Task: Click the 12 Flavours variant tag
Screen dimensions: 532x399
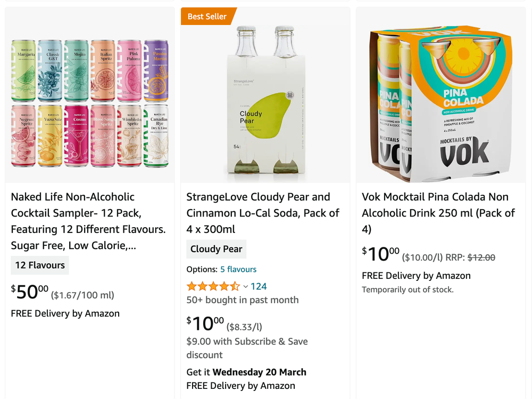Action: point(39,265)
